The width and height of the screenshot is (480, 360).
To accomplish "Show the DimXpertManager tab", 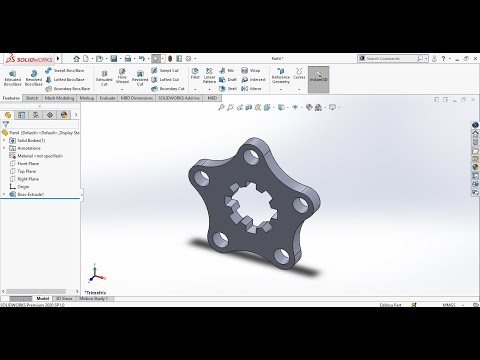I will coord(50,115).
